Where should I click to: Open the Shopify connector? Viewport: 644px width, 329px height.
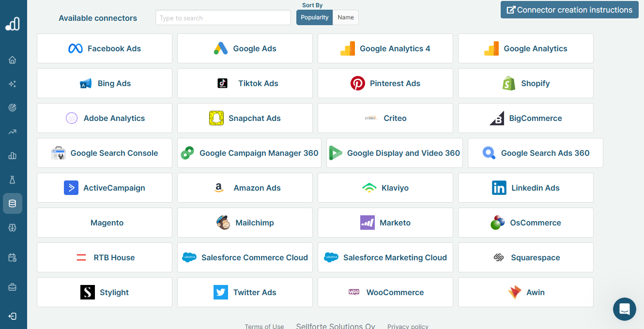tap(525, 83)
